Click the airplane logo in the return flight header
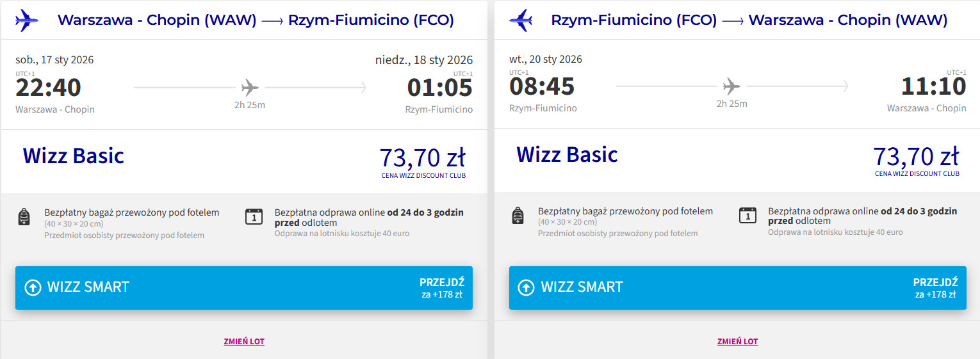 (x=521, y=20)
